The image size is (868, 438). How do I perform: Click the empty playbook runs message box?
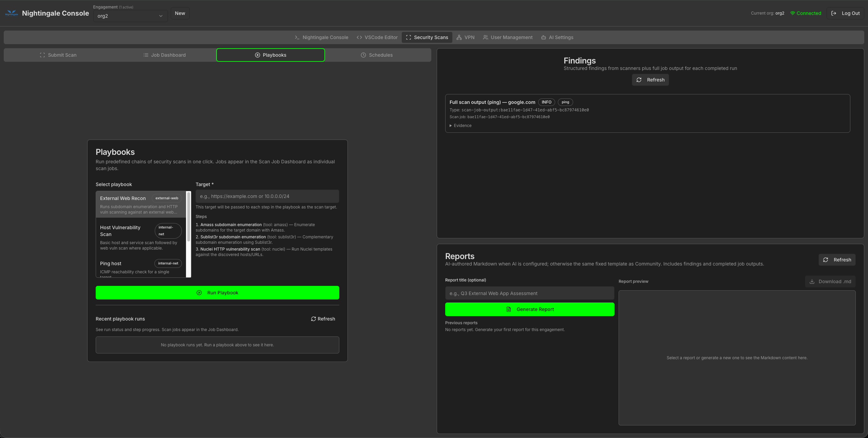pos(217,345)
